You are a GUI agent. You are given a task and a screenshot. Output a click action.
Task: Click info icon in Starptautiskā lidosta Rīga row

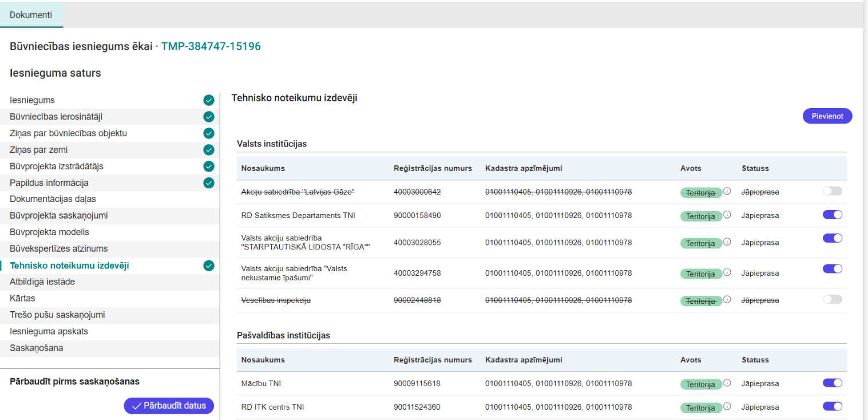tap(727, 242)
